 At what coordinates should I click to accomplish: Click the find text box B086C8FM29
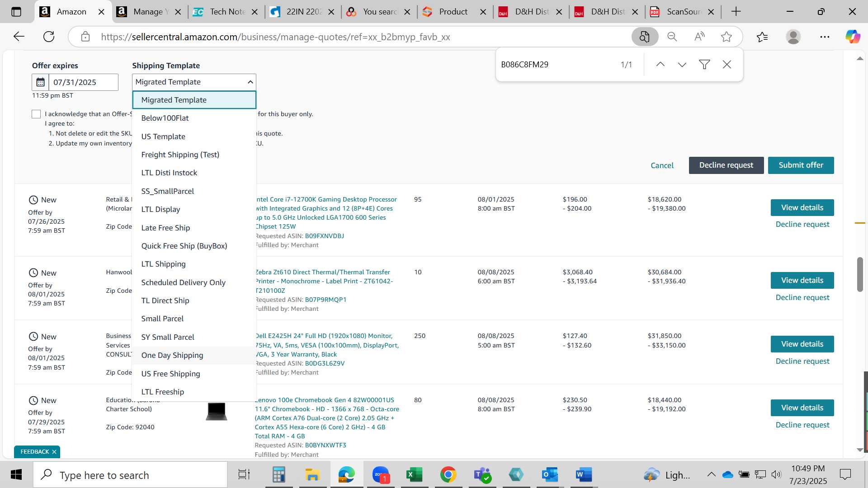556,65
